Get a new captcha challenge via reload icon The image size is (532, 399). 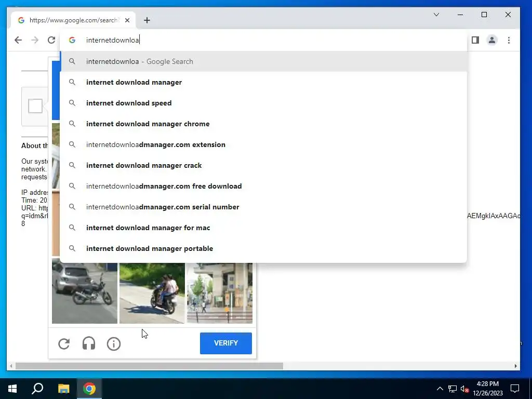point(64,344)
